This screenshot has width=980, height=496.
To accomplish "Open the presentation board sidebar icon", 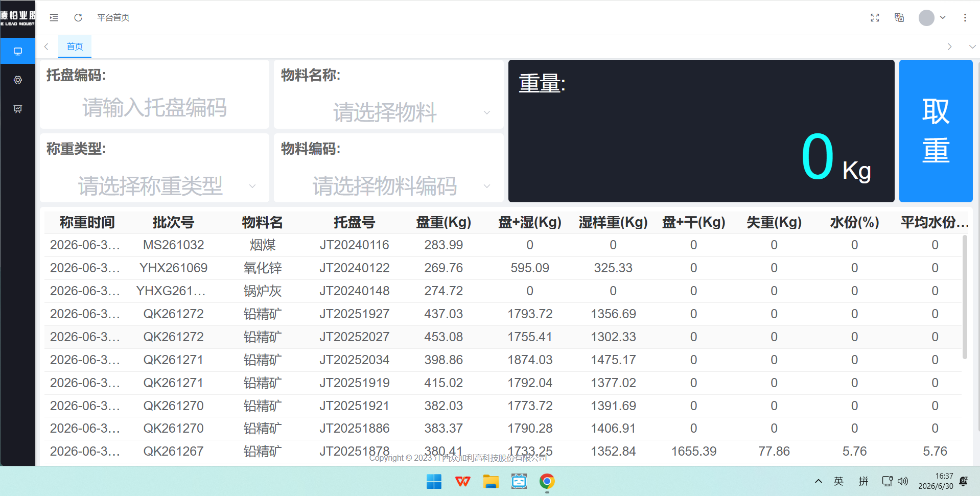I will click(18, 109).
